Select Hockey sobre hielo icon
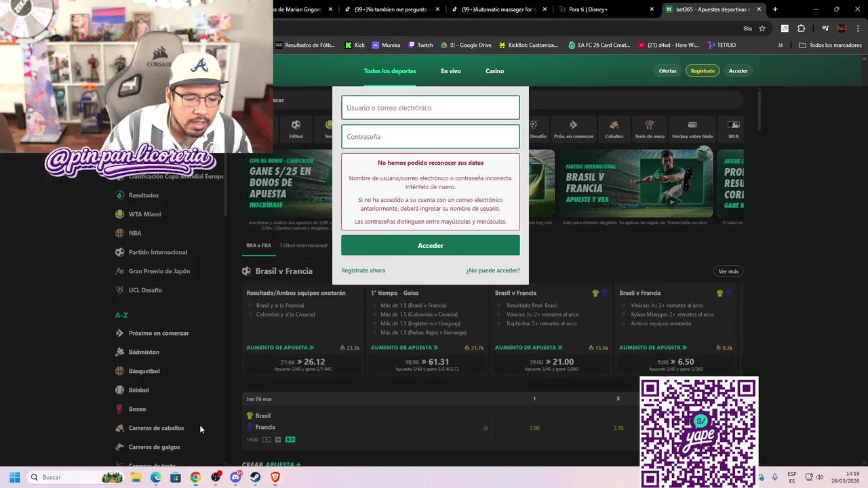 click(x=692, y=129)
